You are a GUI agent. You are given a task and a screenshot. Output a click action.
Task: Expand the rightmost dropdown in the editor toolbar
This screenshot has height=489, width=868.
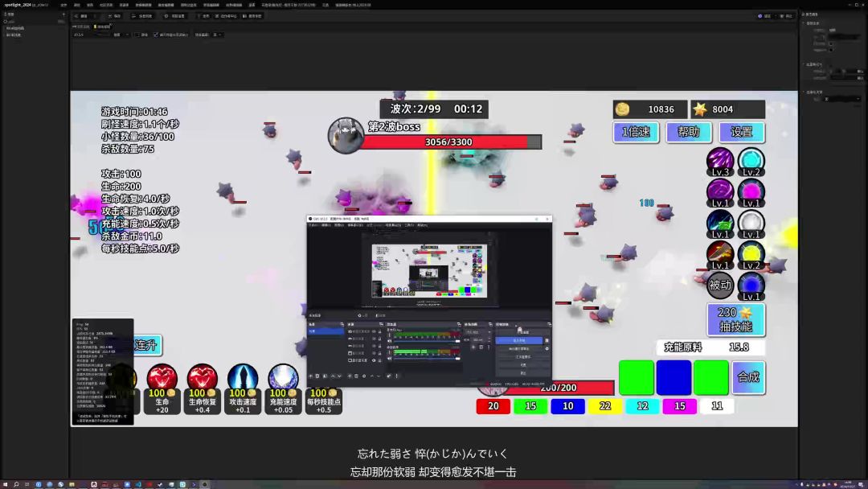click(x=217, y=35)
